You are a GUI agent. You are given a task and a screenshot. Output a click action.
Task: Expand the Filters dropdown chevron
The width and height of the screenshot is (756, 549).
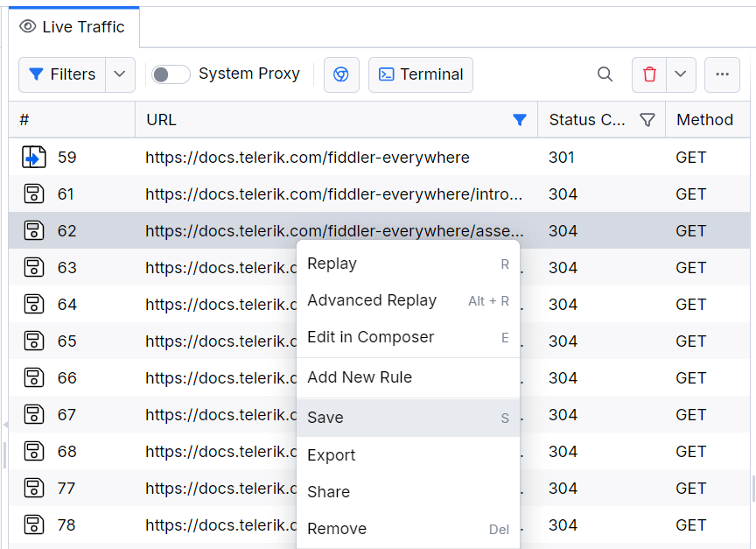tap(119, 74)
